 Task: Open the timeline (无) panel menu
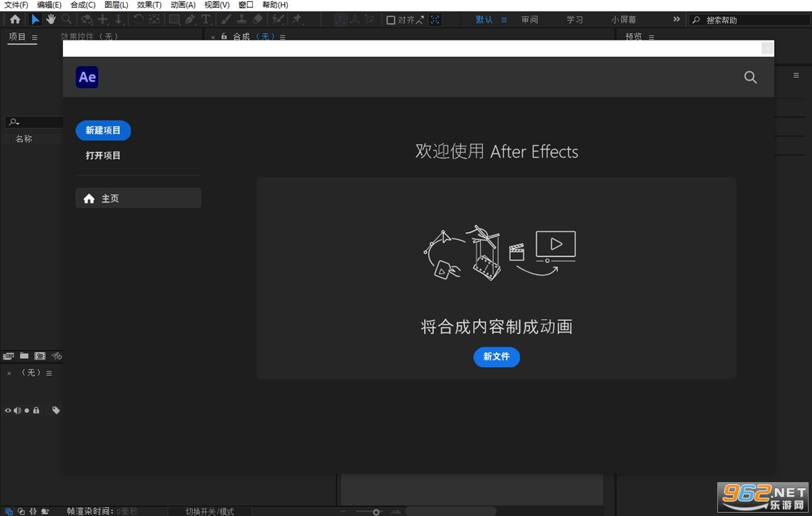(49, 373)
